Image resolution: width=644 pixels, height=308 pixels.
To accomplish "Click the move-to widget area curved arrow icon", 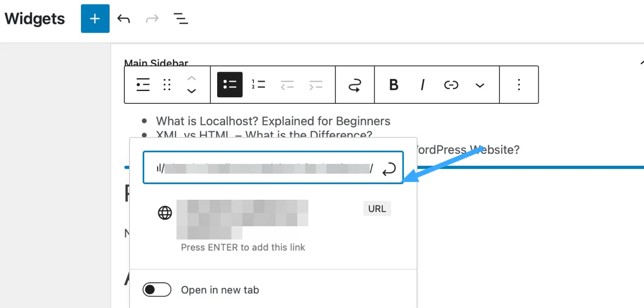I will click(355, 84).
